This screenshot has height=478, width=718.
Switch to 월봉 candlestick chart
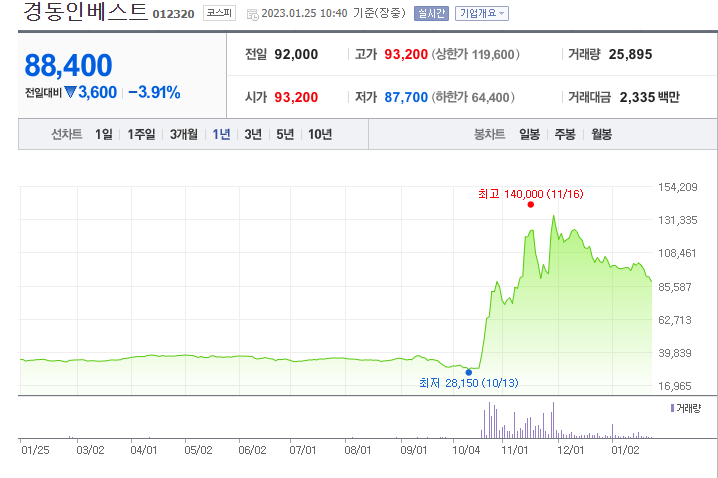tap(601, 134)
